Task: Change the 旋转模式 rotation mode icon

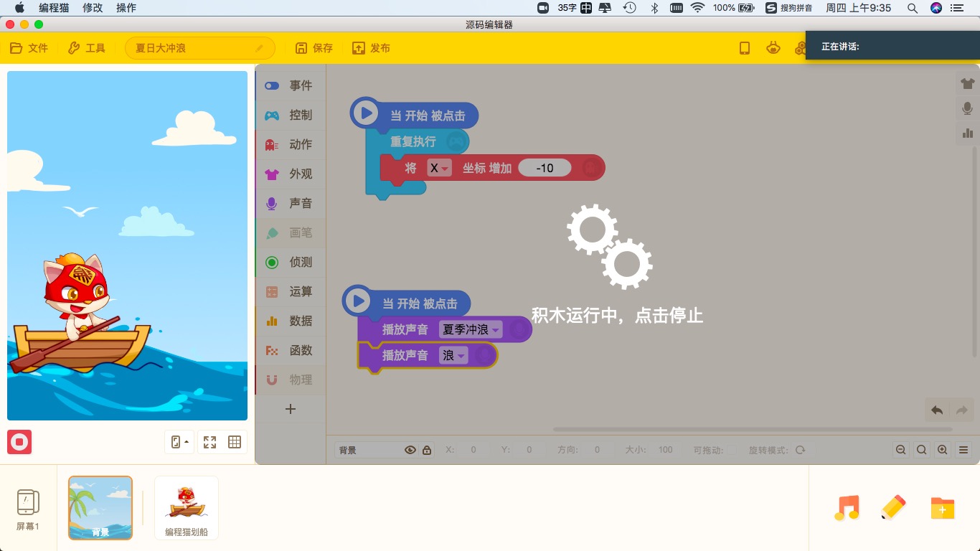Action: pos(800,450)
